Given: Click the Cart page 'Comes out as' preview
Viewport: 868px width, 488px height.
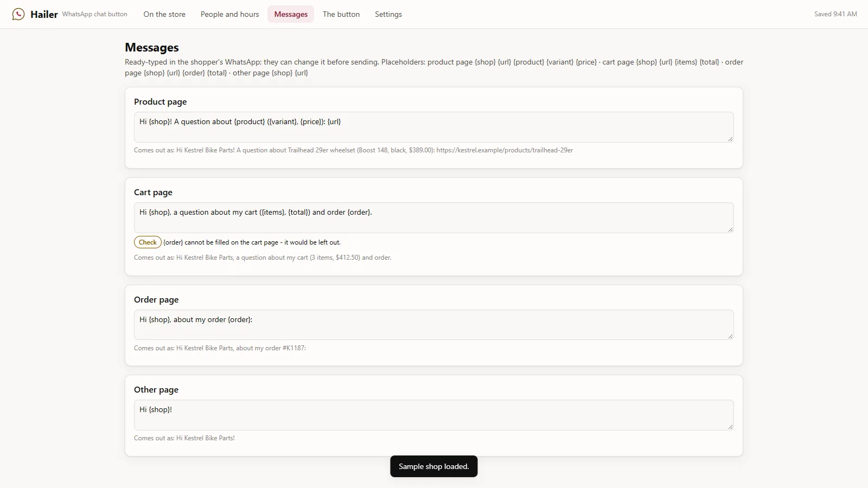Looking at the screenshot, I should [263, 258].
